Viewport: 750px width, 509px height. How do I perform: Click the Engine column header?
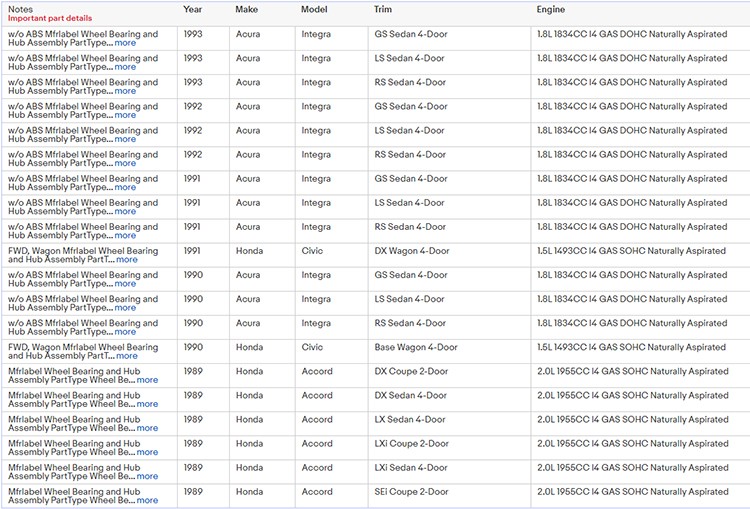click(x=551, y=9)
